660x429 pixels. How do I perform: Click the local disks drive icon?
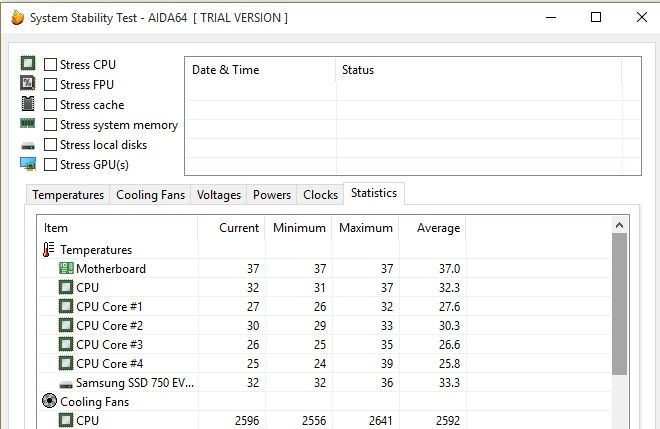click(28, 146)
